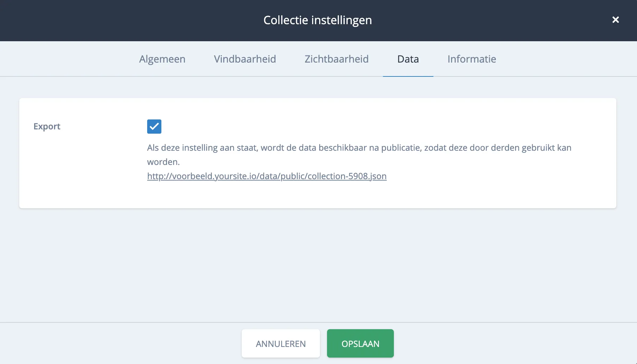Close the Collectie instellingen dialog
637x364 pixels.
click(x=615, y=20)
